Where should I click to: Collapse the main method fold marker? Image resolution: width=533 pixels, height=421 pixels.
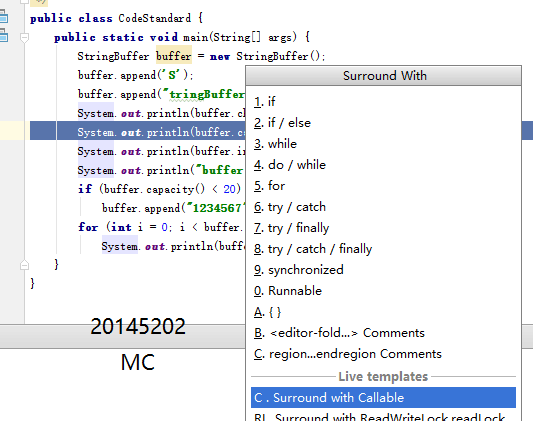[x=24, y=37]
